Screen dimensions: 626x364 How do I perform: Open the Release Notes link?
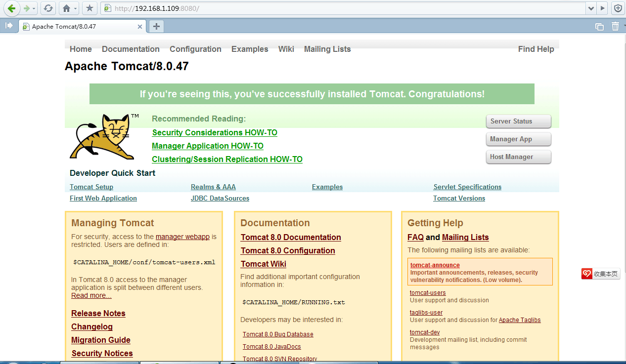point(98,313)
